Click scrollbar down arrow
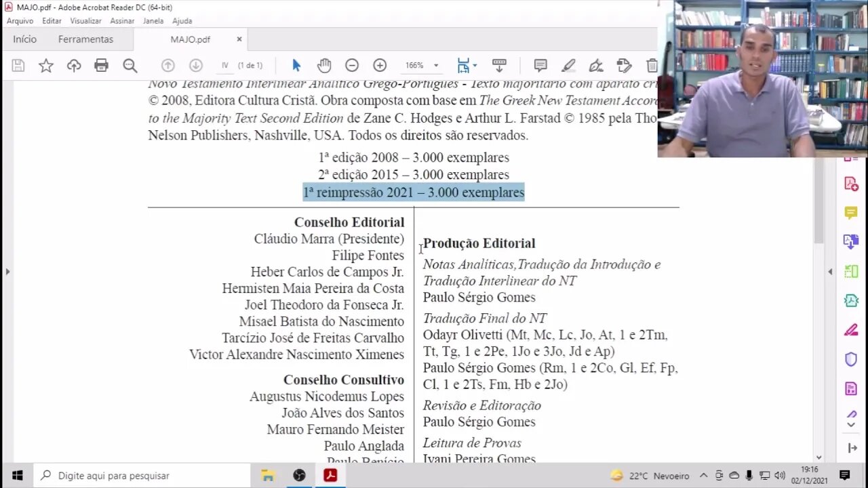The width and height of the screenshot is (868, 488). (818, 458)
